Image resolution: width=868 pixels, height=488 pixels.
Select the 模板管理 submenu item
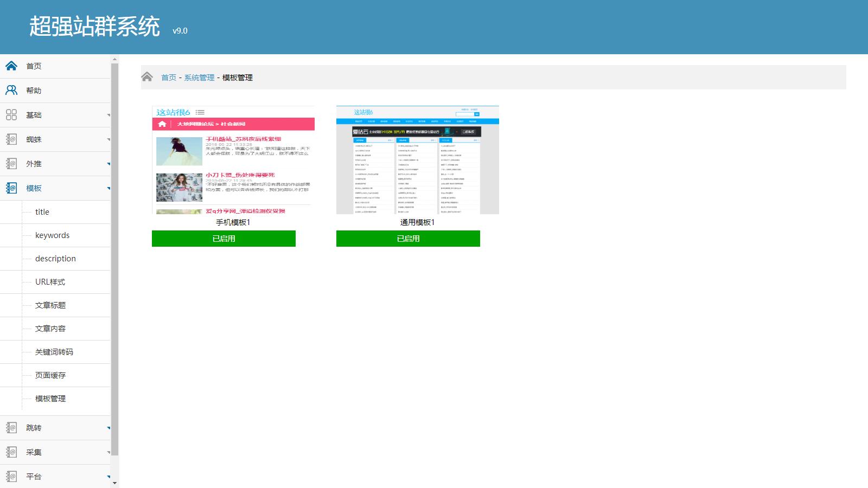pos(50,399)
